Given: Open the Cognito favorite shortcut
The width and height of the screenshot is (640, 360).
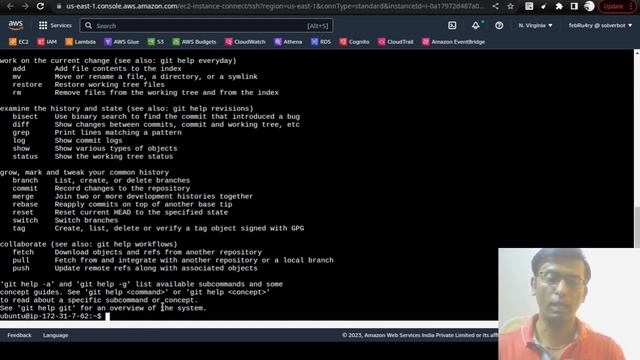Looking at the screenshot, I should [354, 42].
